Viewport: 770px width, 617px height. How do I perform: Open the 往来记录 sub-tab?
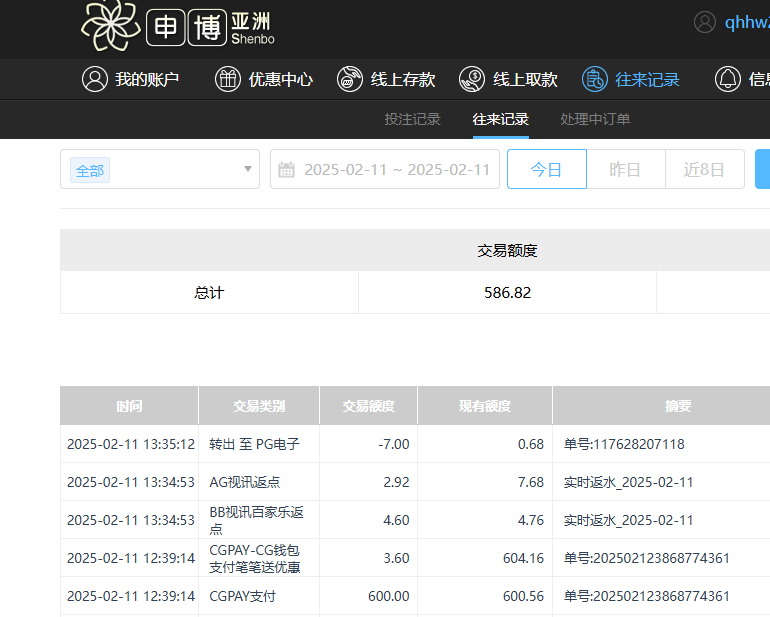(500, 119)
